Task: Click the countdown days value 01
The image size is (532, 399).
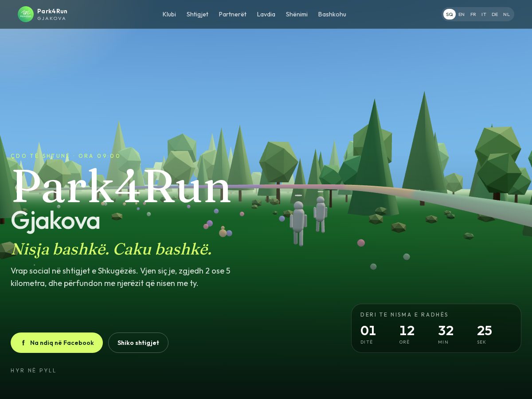Action: point(368,331)
